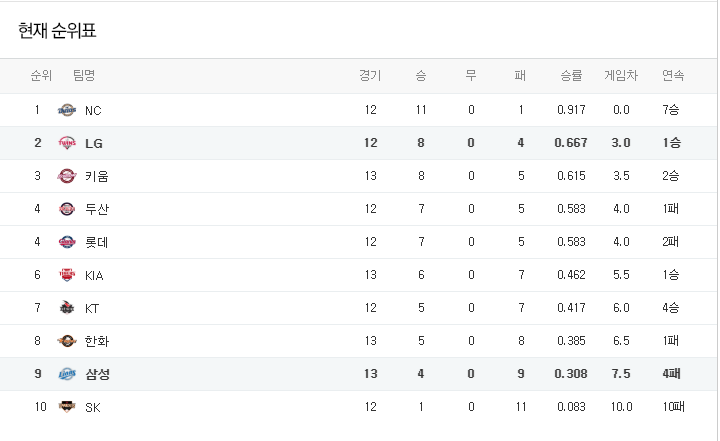
Task: Select the 순위 column header
Action: coord(41,75)
